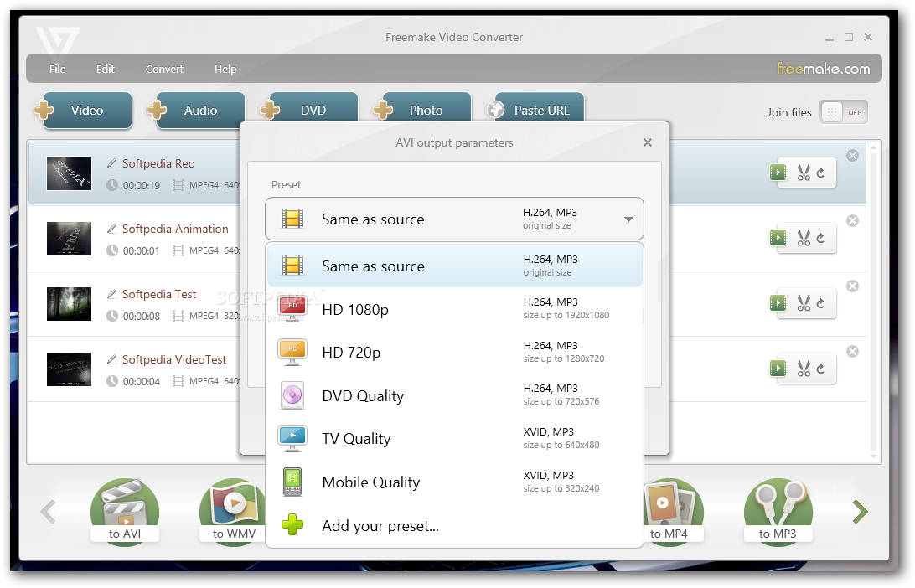This screenshot has height=588, width=915.
Task: Click Add your preset option
Action: coord(455,525)
